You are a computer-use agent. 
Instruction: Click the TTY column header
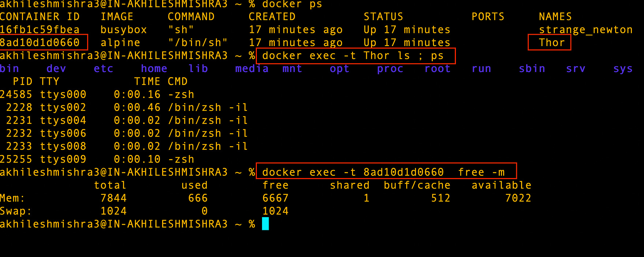click(49, 82)
